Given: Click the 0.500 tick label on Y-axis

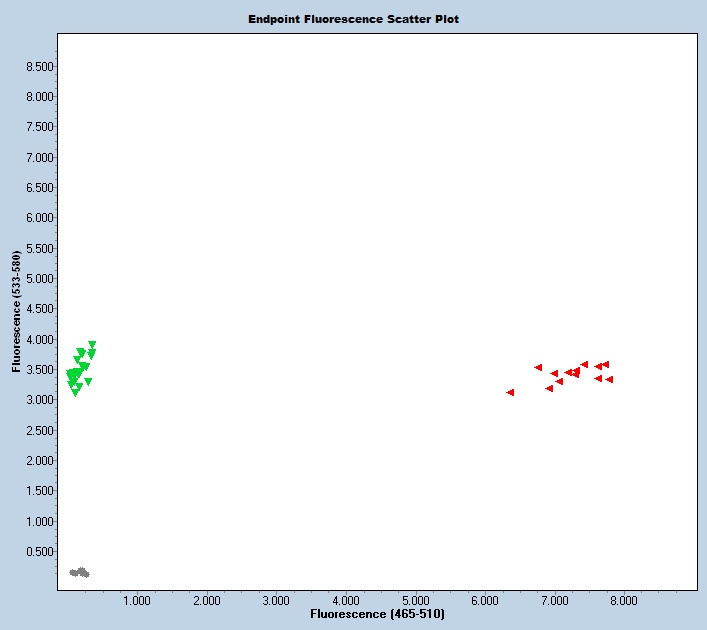Looking at the screenshot, I should tap(39, 552).
